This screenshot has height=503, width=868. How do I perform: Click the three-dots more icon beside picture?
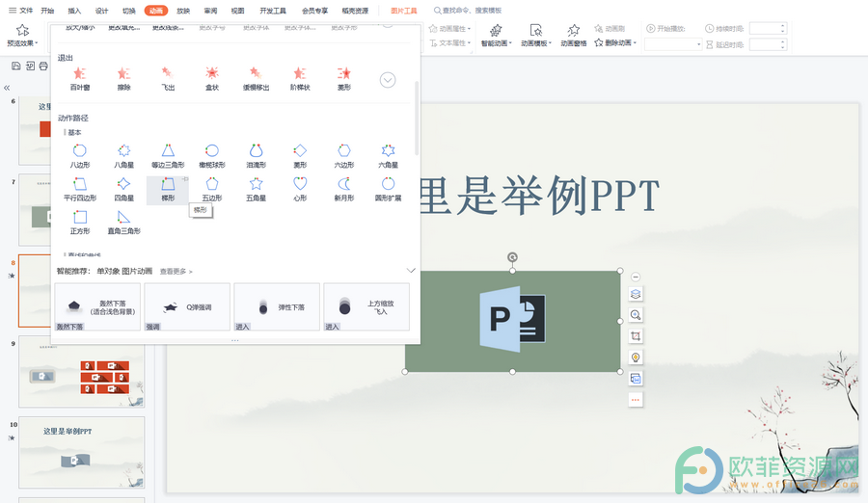(x=636, y=400)
